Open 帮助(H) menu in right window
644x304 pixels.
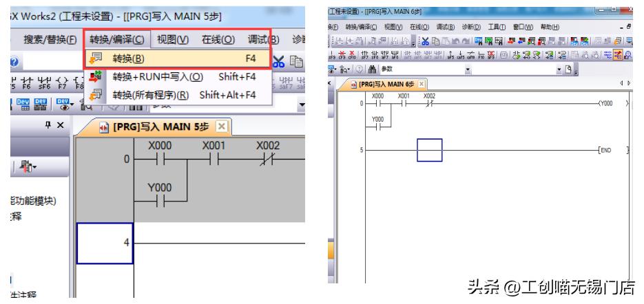click(550, 27)
